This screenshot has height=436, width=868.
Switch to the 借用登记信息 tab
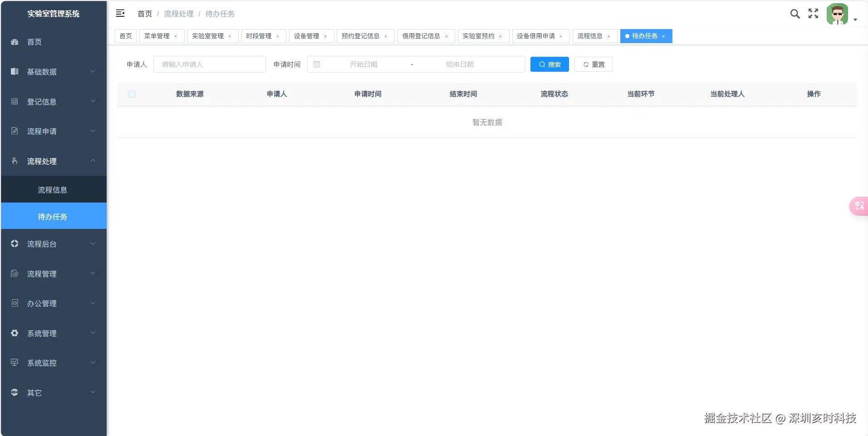click(421, 36)
